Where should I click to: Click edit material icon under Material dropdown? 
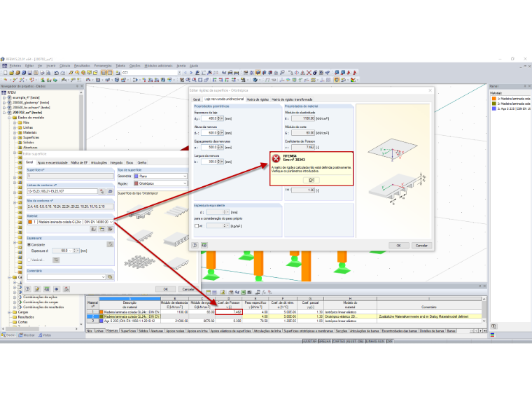(110, 230)
